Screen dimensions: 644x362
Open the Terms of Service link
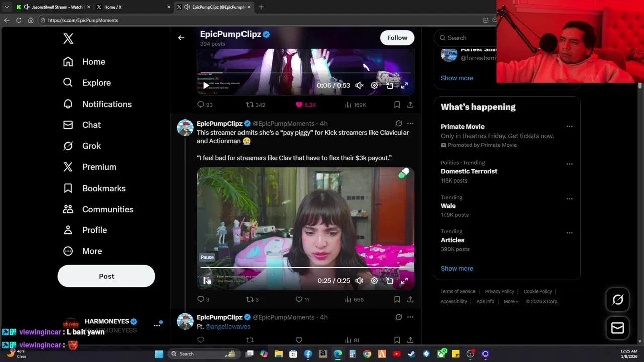click(x=458, y=291)
